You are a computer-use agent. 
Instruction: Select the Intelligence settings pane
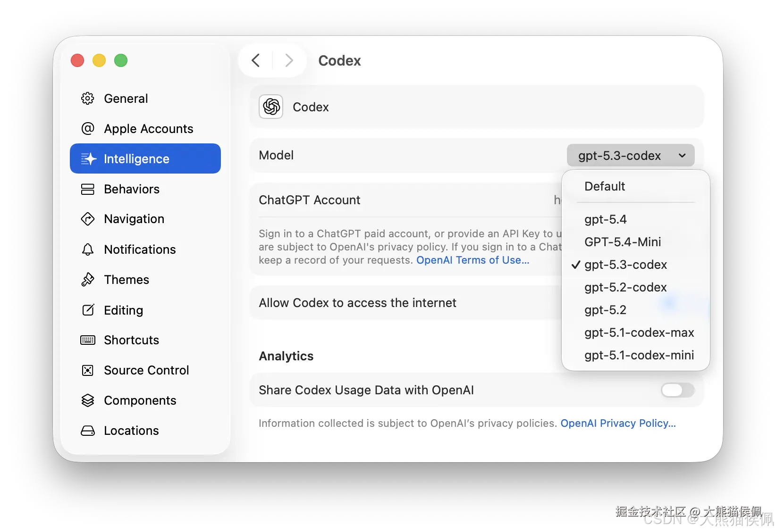click(145, 158)
